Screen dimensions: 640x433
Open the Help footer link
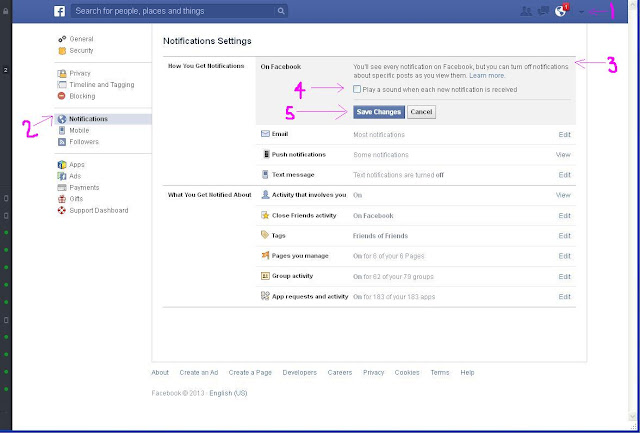coord(467,373)
